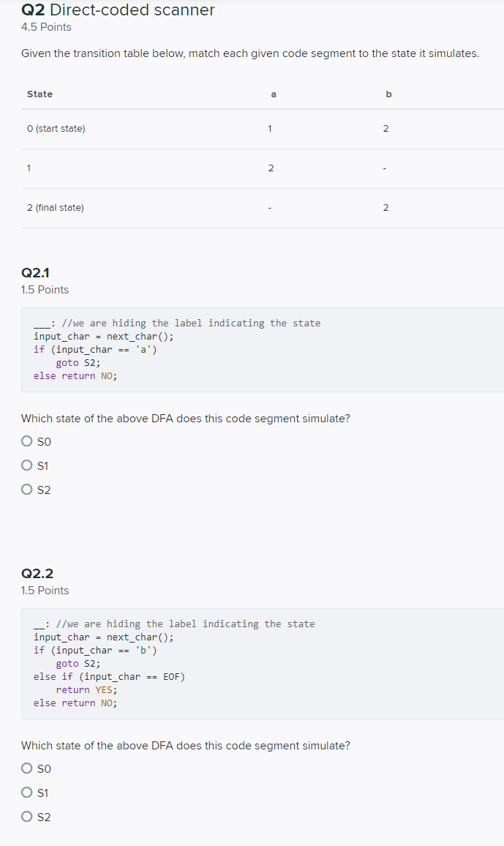Viewport: 504px width, 846px height.
Task: Select radio button S2 for question Q2.2
Action: (26, 816)
